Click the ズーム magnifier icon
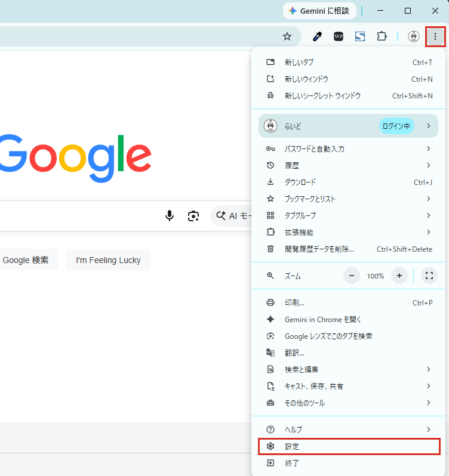 (270, 276)
